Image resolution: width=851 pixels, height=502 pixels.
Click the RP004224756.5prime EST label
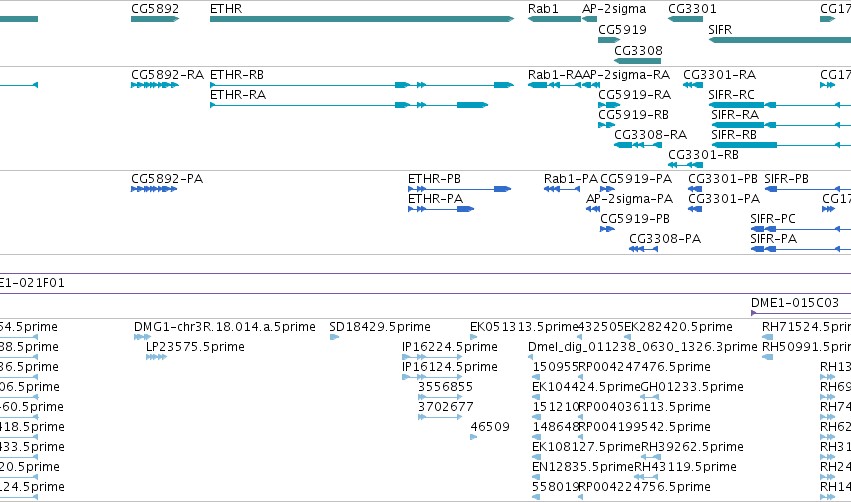(x=644, y=487)
